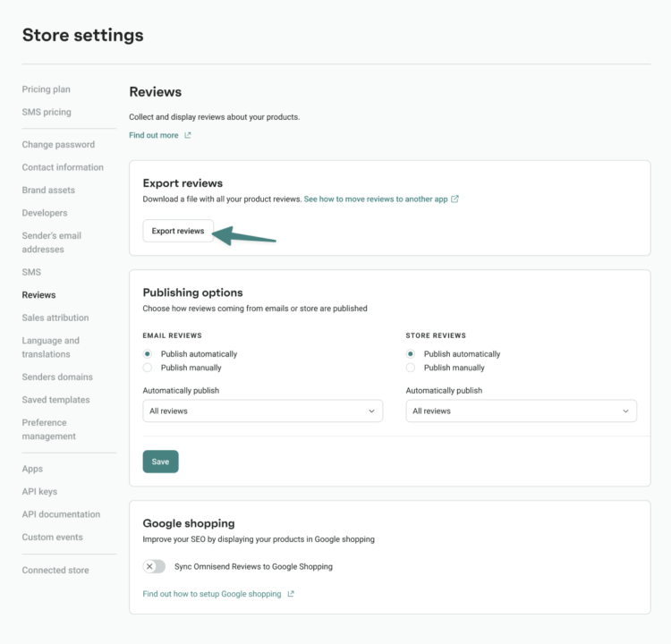
Task: Go to API keys
Action: point(39,492)
